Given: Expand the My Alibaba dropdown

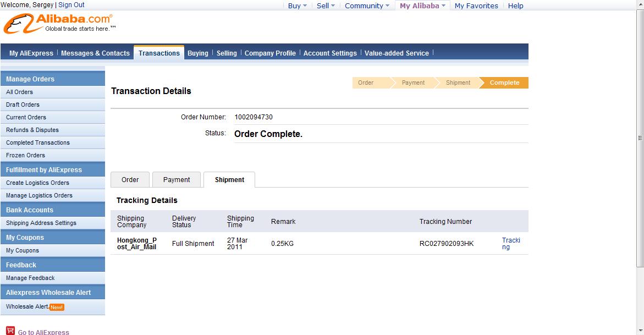Looking at the screenshot, I should click(422, 6).
